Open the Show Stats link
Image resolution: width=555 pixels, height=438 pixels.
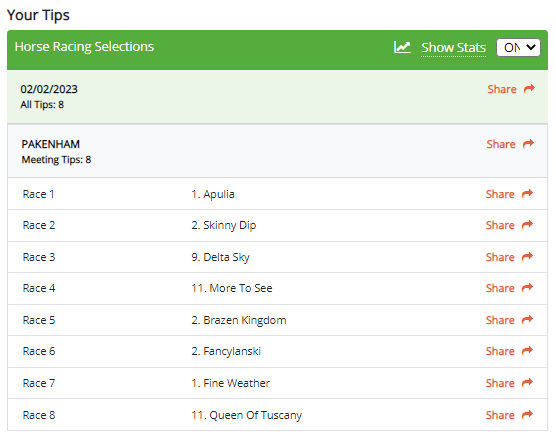453,47
